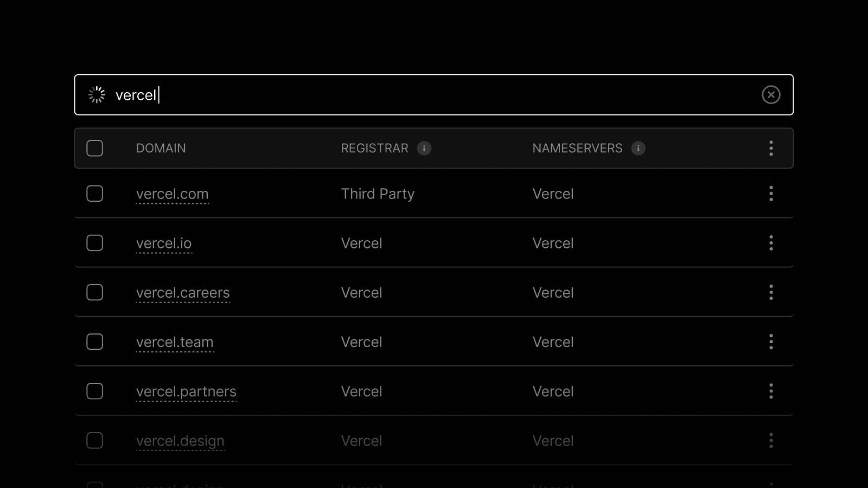The height and width of the screenshot is (488, 868).
Task: Toggle the select-all checkbox in the header
Action: [94, 147]
